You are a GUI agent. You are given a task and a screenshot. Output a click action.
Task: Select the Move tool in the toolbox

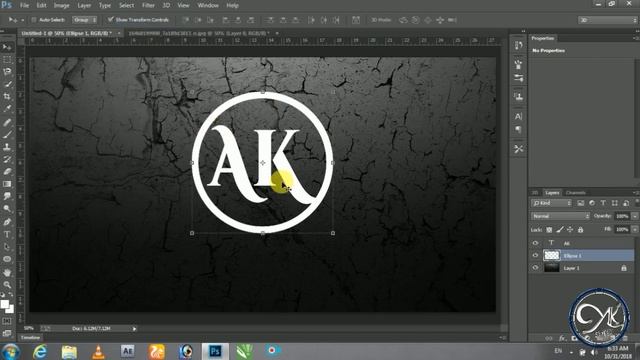7,47
